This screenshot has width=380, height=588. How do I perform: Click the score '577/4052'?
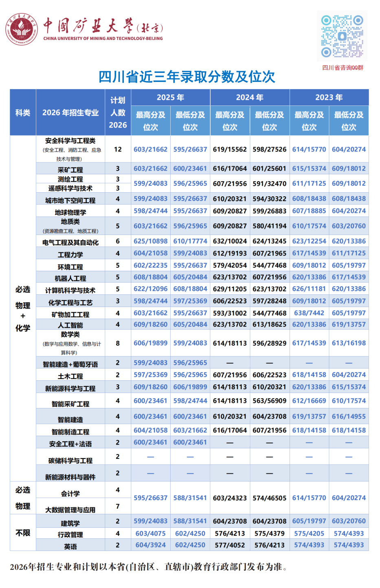(x=230, y=545)
